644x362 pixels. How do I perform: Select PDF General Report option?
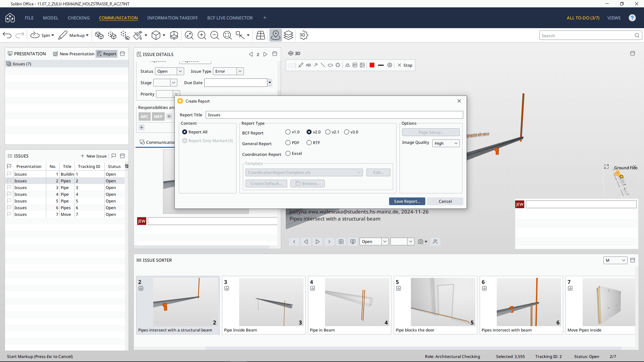pos(287,142)
